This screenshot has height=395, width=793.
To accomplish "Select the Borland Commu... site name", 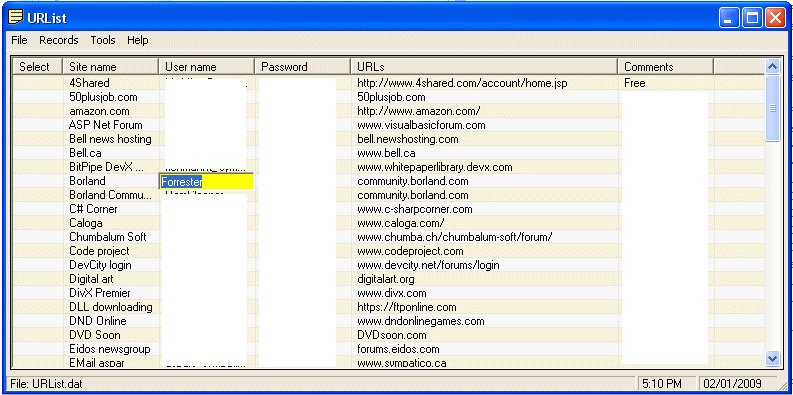I will 110,195.
